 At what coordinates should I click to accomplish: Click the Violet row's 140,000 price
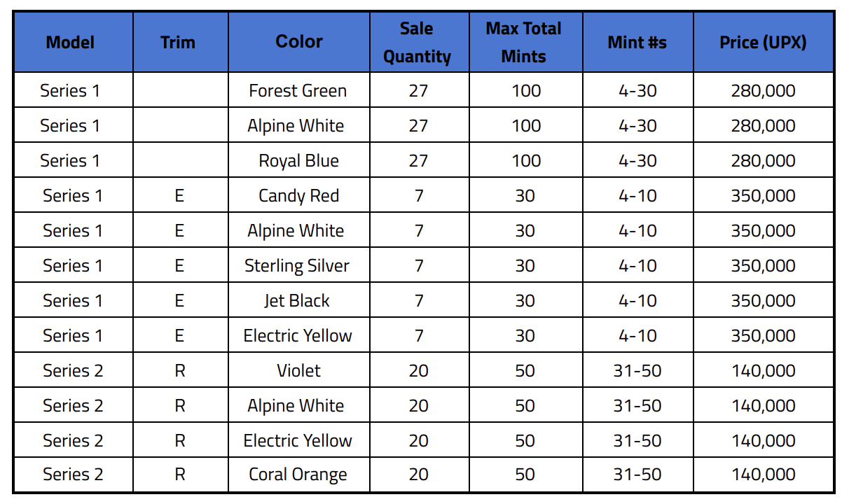(x=763, y=370)
